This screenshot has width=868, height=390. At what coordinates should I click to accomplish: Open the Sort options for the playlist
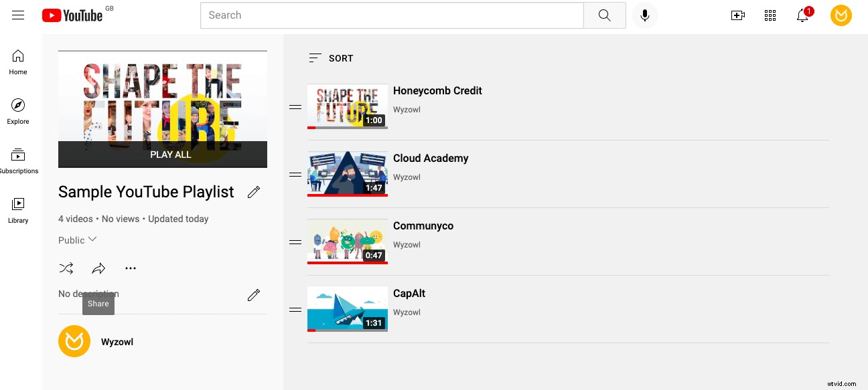pyautogui.click(x=330, y=58)
